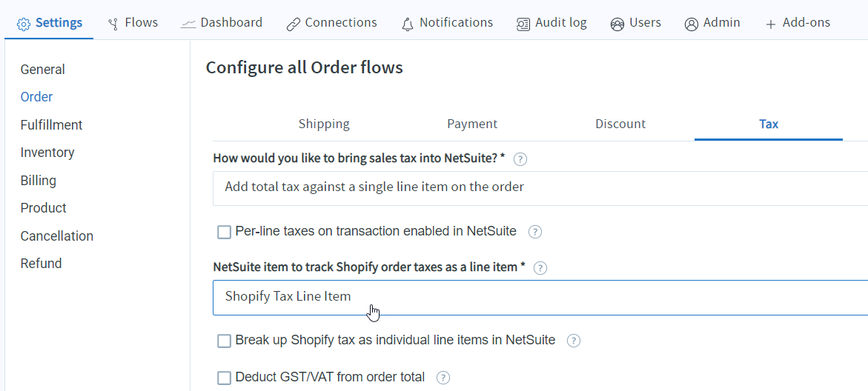Click the Notifications bell icon
868x391 pixels.
(408, 24)
